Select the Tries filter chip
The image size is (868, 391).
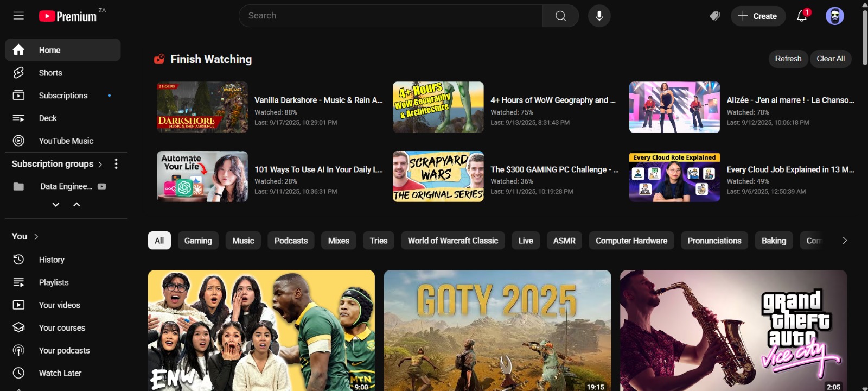tap(379, 241)
